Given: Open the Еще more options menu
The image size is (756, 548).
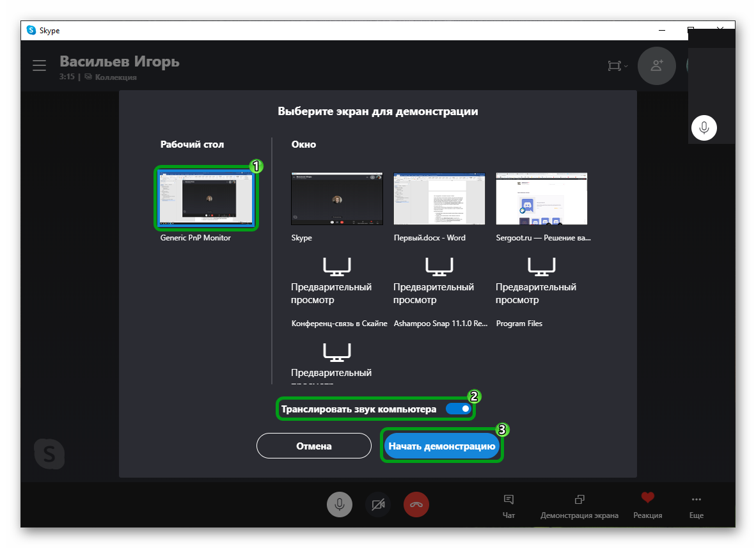Looking at the screenshot, I should coord(697,506).
